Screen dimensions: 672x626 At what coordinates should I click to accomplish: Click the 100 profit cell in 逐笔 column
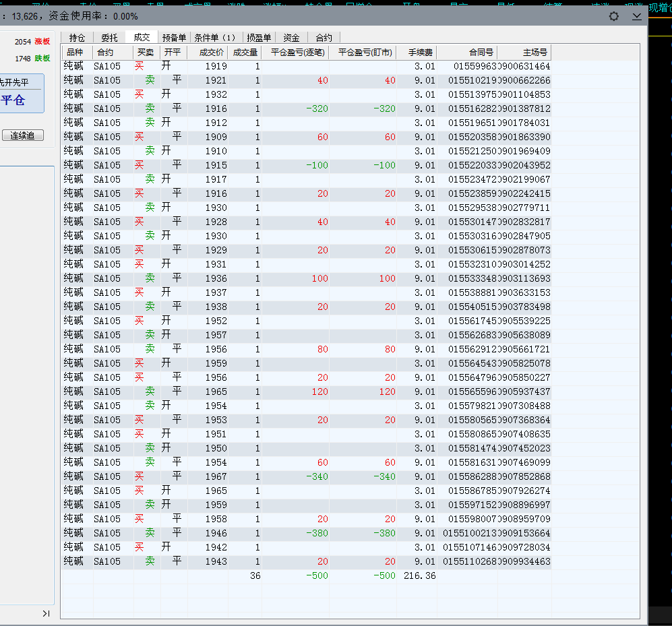click(319, 278)
